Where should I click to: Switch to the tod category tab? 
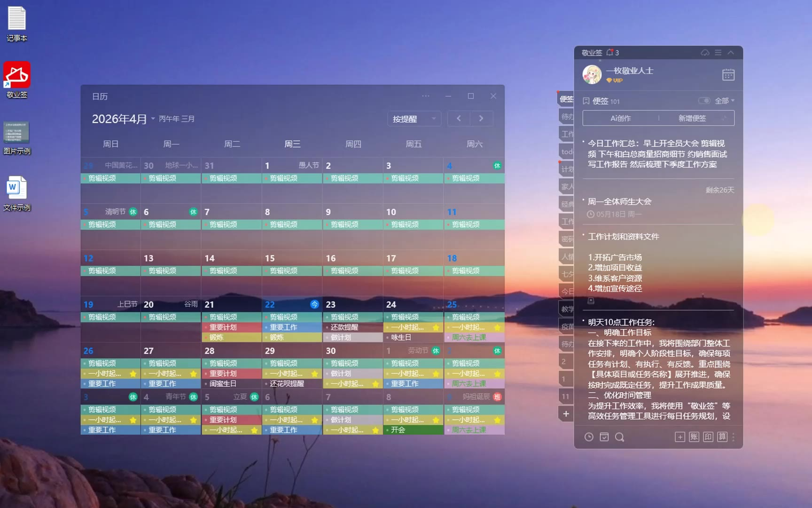point(567,151)
